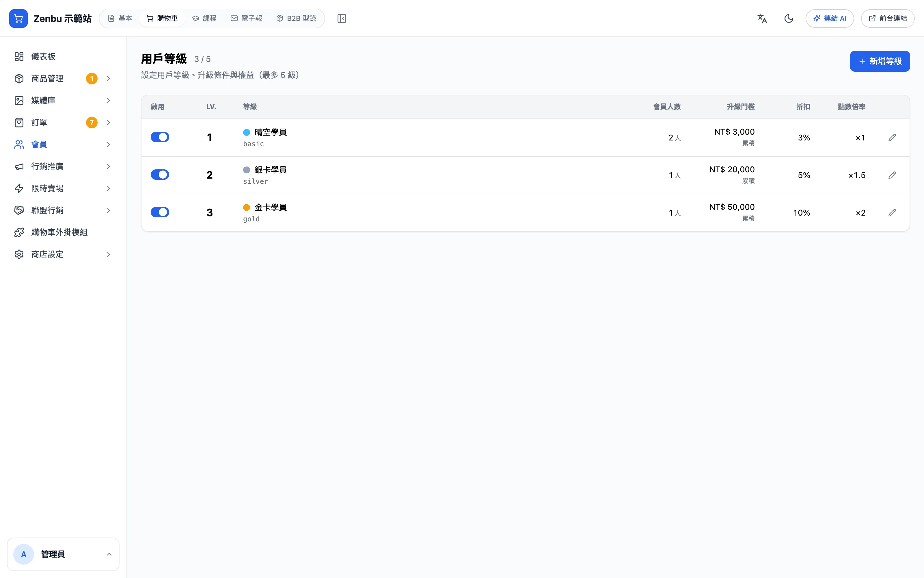Image resolution: width=924 pixels, height=578 pixels.
Task: Disable the 金卡學員 level toggle
Action: coord(160,212)
